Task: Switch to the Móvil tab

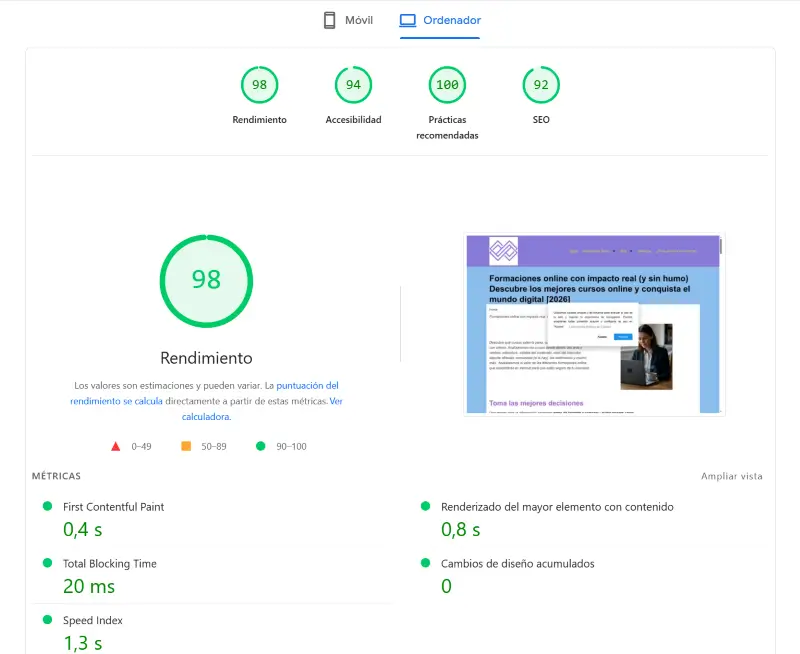Action: [348, 20]
